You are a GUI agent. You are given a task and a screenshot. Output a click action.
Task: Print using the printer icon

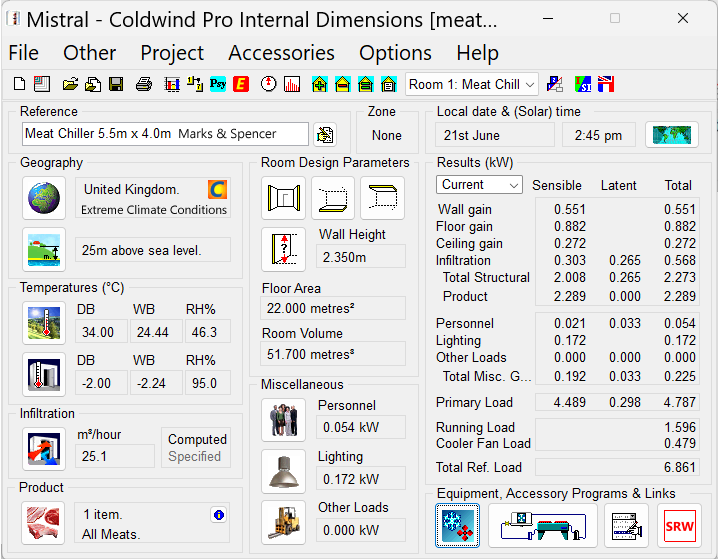pos(144,84)
